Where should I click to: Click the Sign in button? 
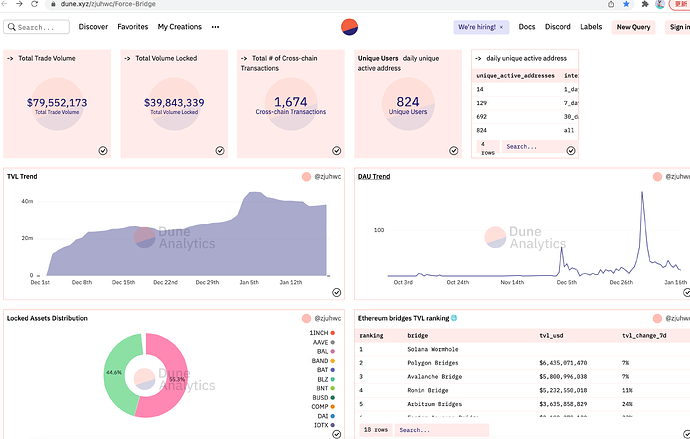[x=678, y=27]
